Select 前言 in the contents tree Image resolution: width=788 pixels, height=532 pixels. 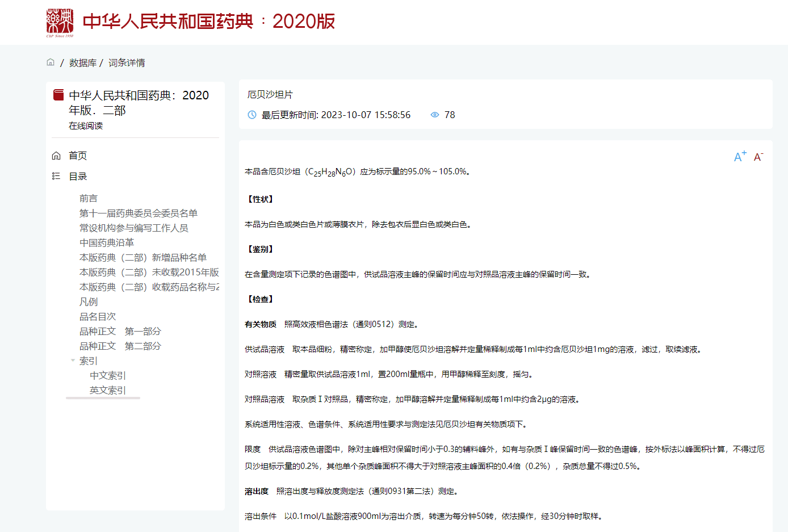click(89, 198)
